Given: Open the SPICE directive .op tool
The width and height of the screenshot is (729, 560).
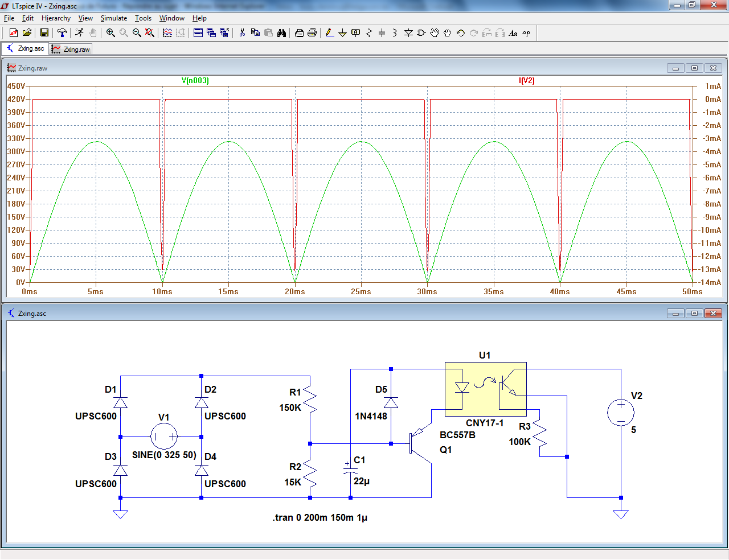Looking at the screenshot, I should tap(526, 33).
